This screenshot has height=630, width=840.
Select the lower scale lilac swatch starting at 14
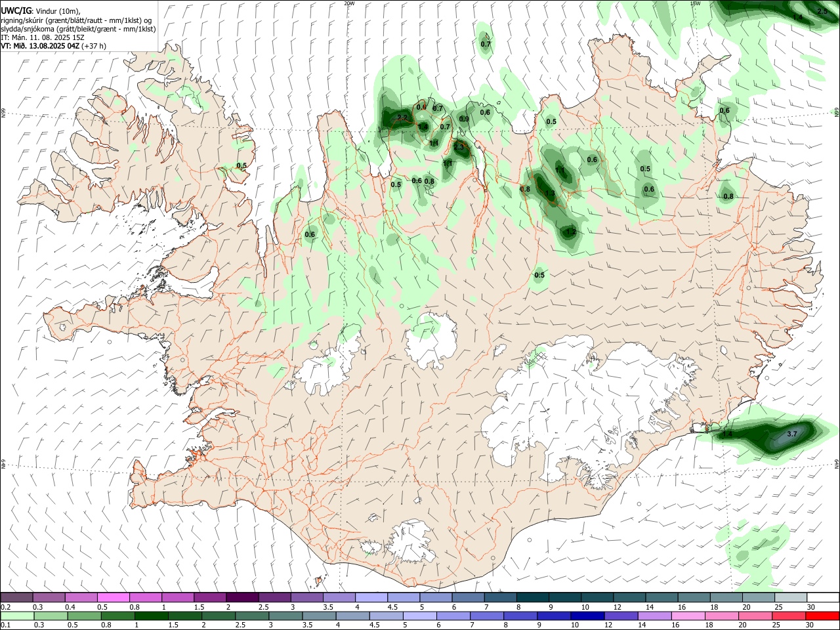click(x=654, y=616)
